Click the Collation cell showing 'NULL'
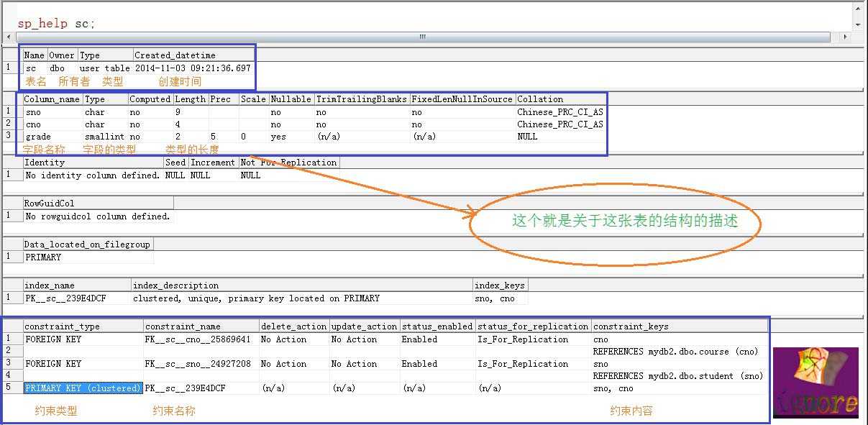This screenshot has width=868, height=425. (561, 136)
